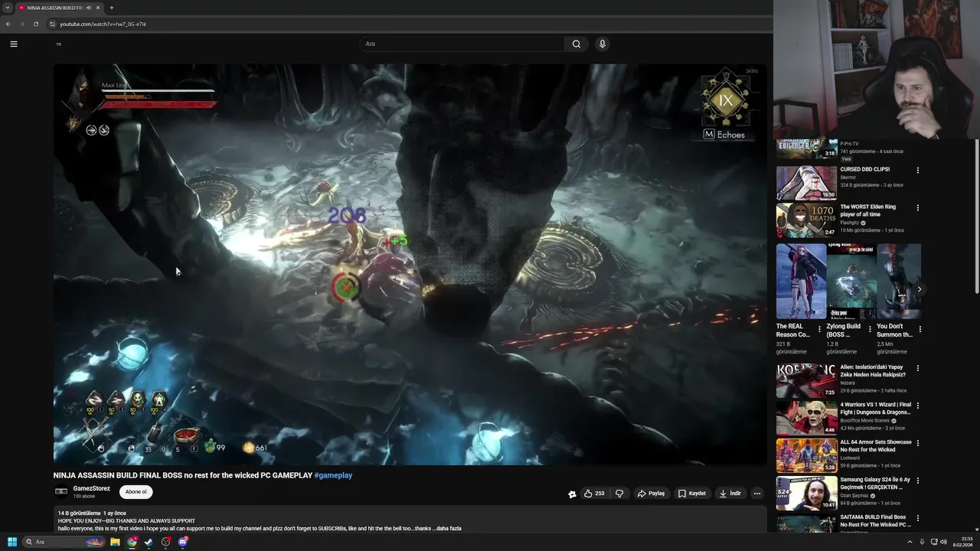Open options for ALL 64 Armor Sets Showcase
This screenshot has width=980, height=551.
point(918,443)
